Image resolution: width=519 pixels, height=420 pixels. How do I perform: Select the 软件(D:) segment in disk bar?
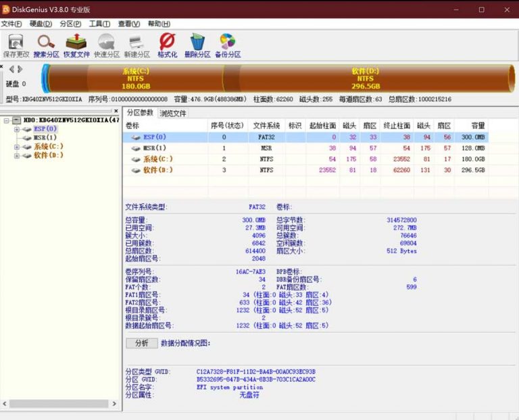coord(365,78)
